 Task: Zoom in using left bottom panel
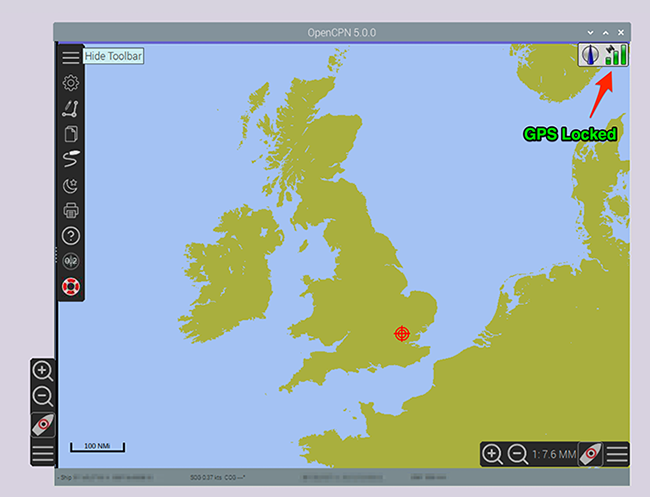pos(43,372)
